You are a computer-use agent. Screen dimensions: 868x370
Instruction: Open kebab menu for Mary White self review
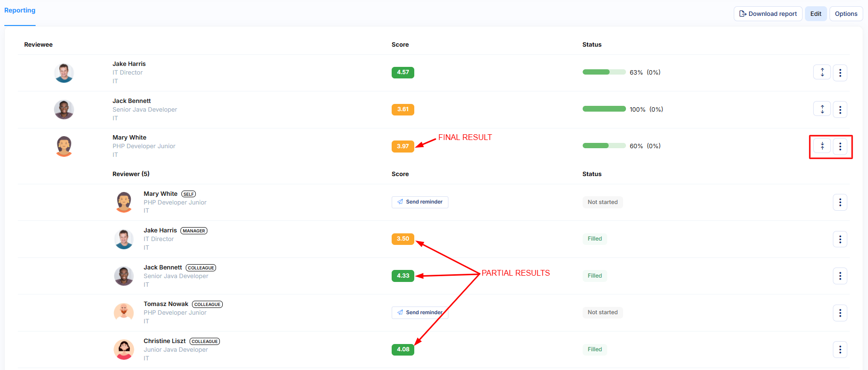coord(840,202)
